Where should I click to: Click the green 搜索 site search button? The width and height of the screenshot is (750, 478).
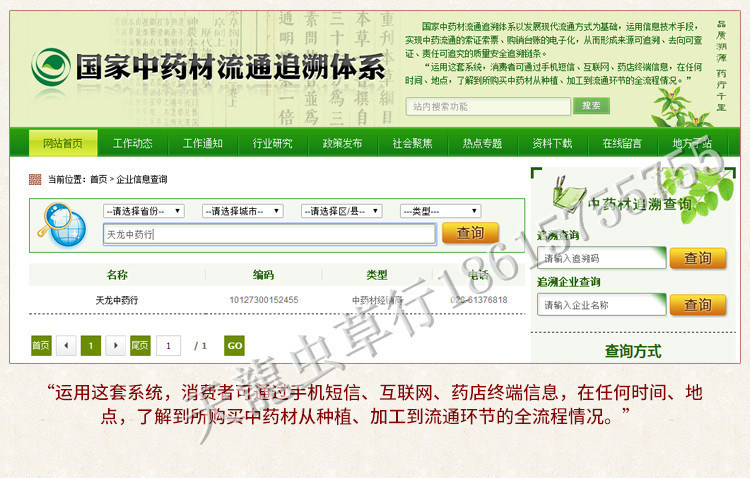[591, 106]
